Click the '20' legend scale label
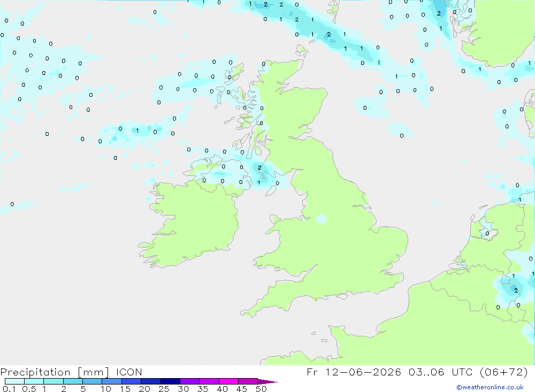Screen dimensions: 535x392 144,389
